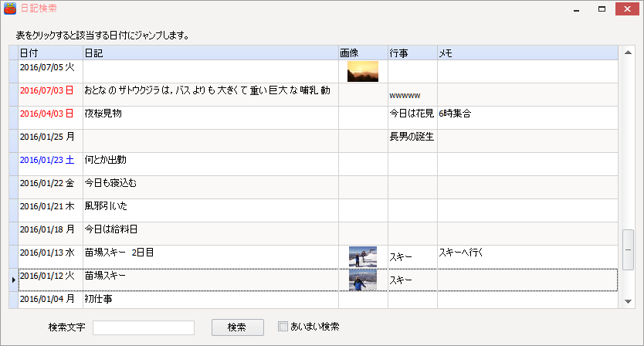The image size is (644, 346).
Task: Click diary entry 今日も寝込む
Action: (x=211, y=188)
